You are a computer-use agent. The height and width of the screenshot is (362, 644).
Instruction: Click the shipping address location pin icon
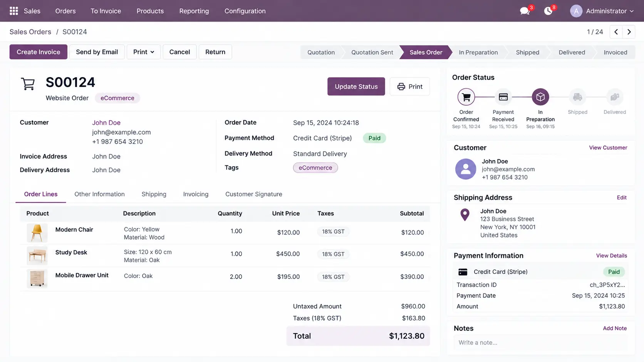(465, 215)
